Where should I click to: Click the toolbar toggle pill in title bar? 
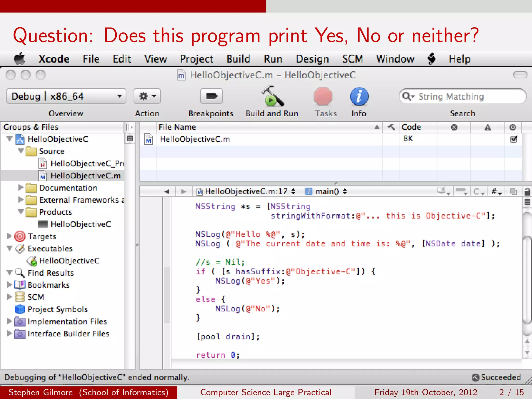point(520,75)
